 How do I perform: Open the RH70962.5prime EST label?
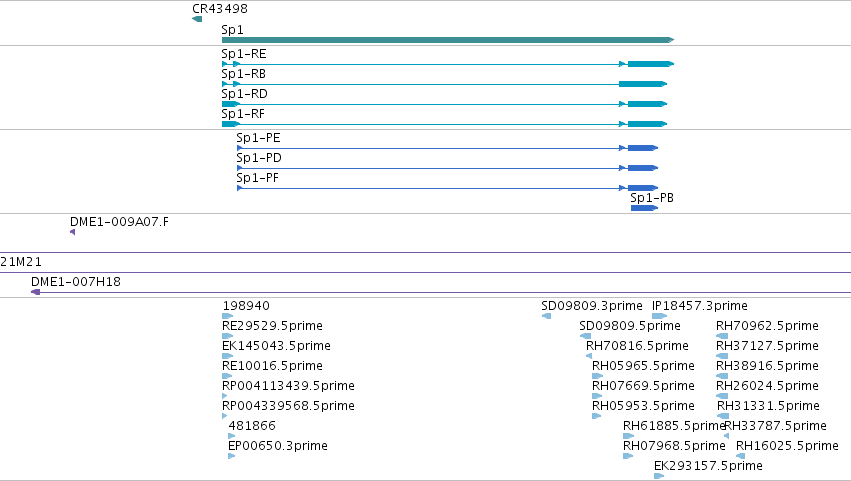pos(767,326)
